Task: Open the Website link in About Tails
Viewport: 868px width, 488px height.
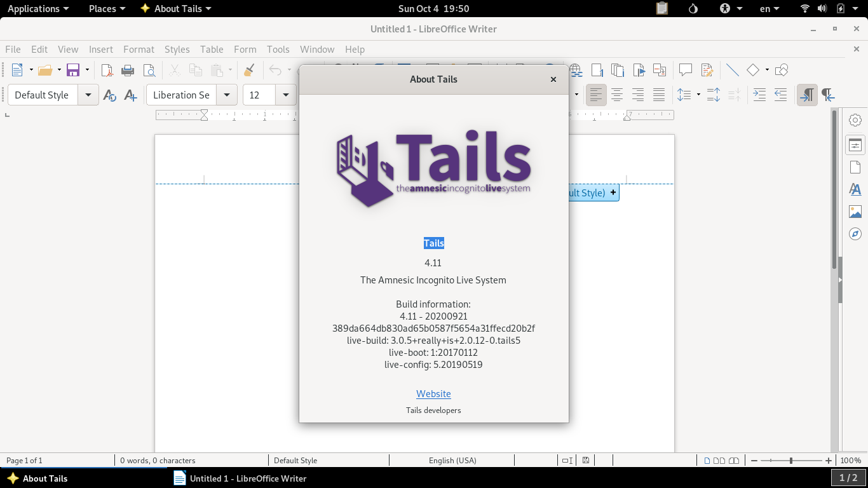Action: pos(433,394)
